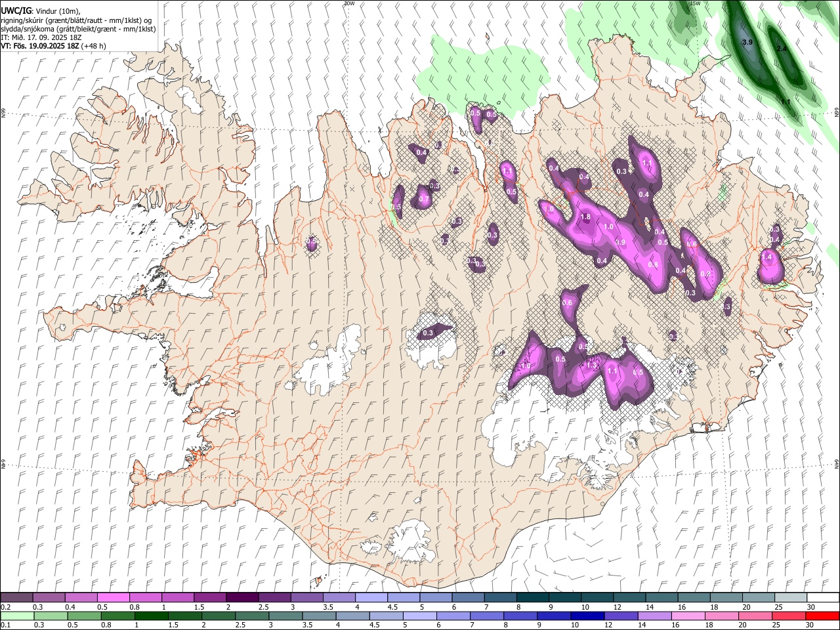The width and height of the screenshot is (840, 630).
Task: Click the 'VT: Fös. 19.09.2025 18Z' valid time
Action: [x=40, y=46]
